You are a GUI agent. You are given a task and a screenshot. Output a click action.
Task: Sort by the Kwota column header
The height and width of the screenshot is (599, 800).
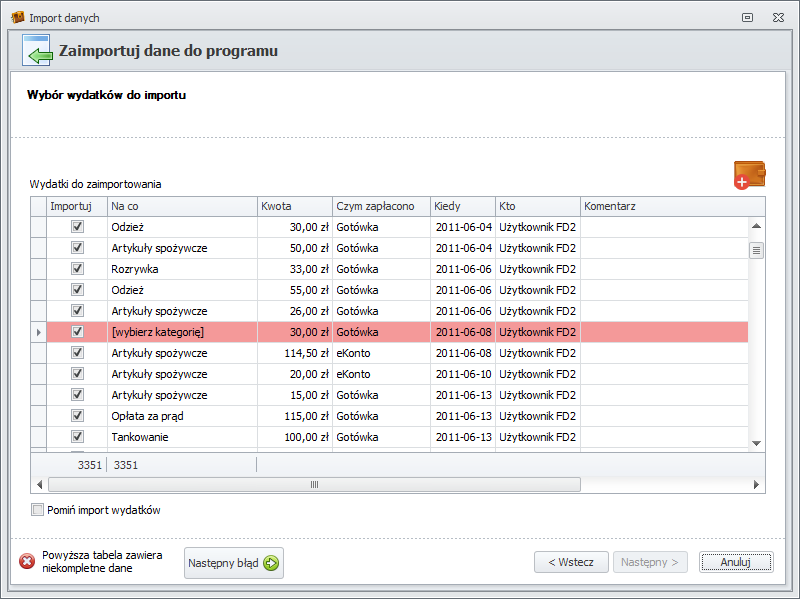pos(294,207)
